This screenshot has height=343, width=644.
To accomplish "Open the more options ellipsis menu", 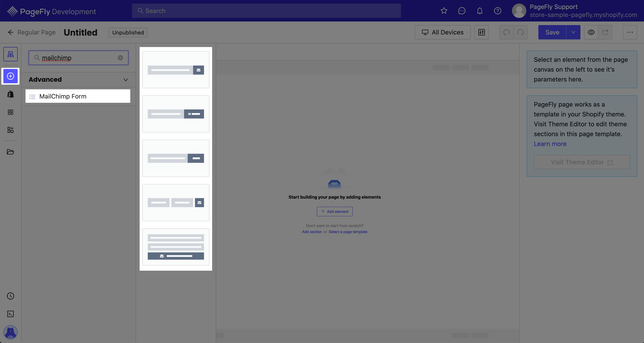I will click(630, 32).
